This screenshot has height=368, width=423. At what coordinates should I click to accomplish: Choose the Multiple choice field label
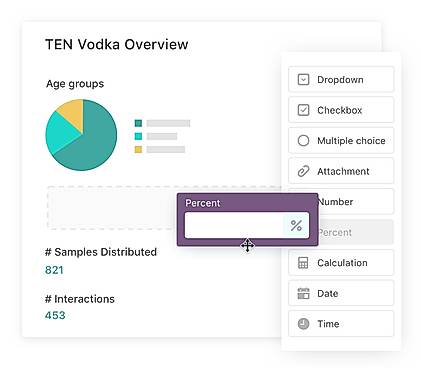pos(351,141)
